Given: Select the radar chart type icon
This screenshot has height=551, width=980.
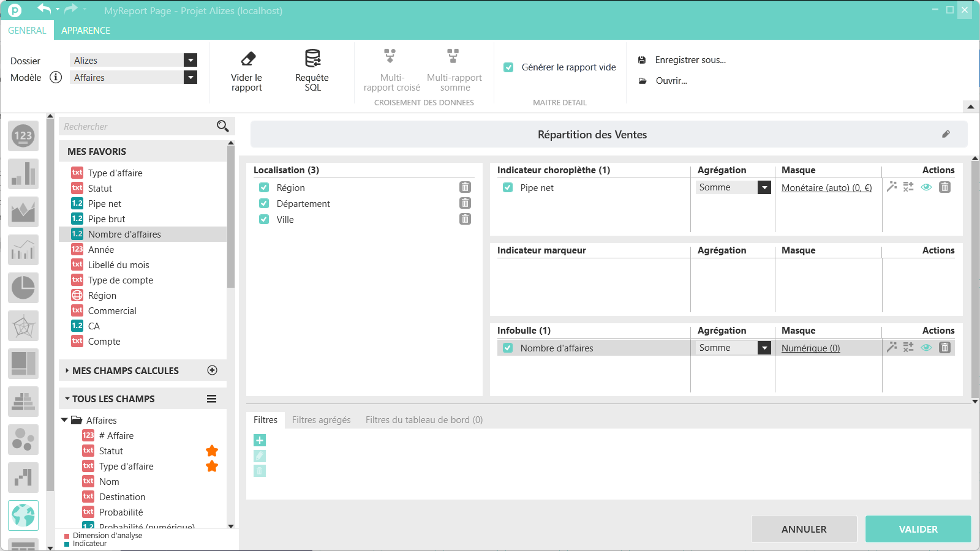Looking at the screenshot, I should [23, 326].
